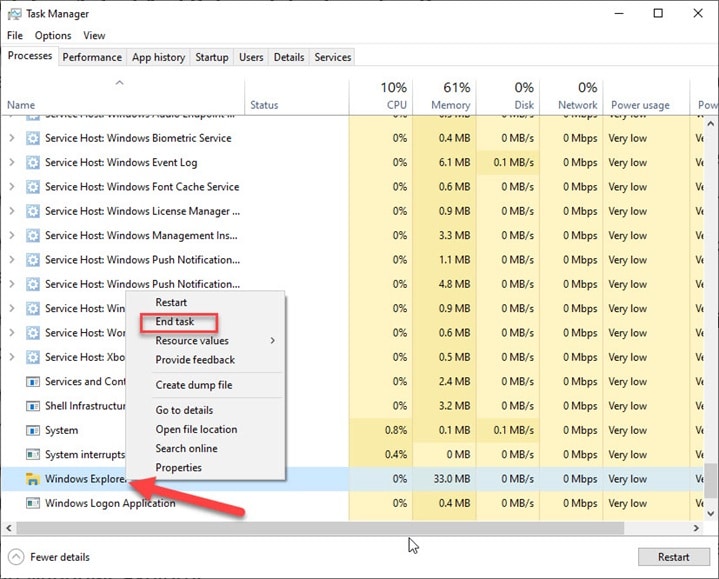
Task: Click the Services and Controller app icon
Action: (33, 381)
